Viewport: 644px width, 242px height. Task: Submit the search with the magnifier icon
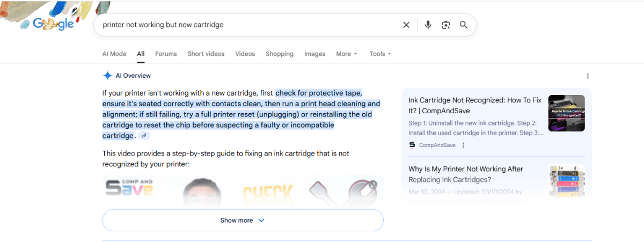pos(464,25)
